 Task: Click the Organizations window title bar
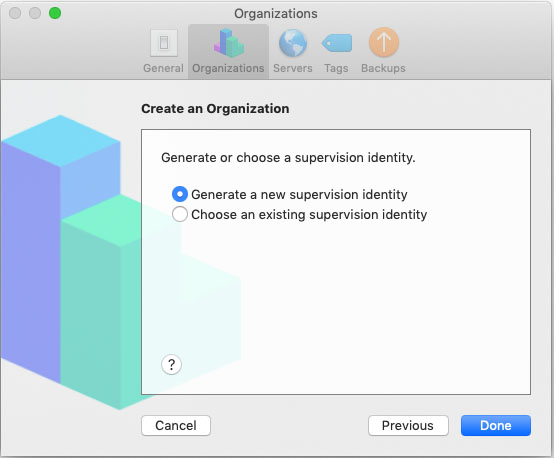coord(276,13)
